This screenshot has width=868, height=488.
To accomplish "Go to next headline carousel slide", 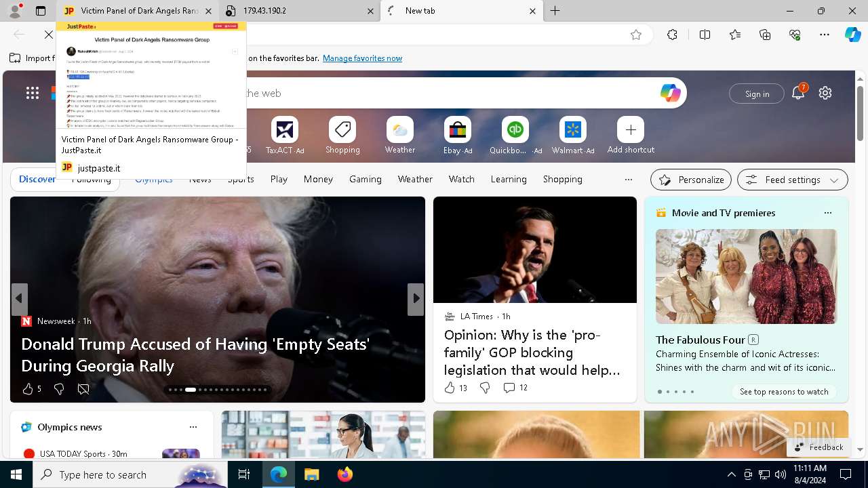I will tap(416, 298).
